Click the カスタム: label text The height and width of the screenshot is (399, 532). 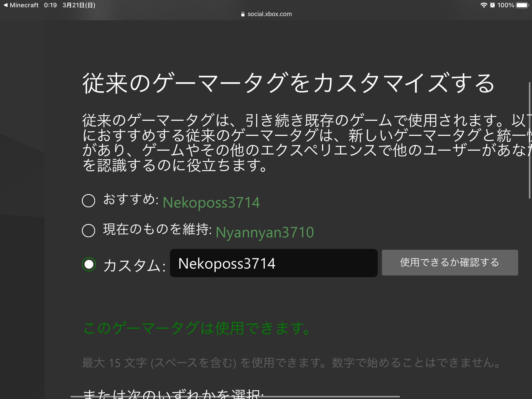coord(134,266)
